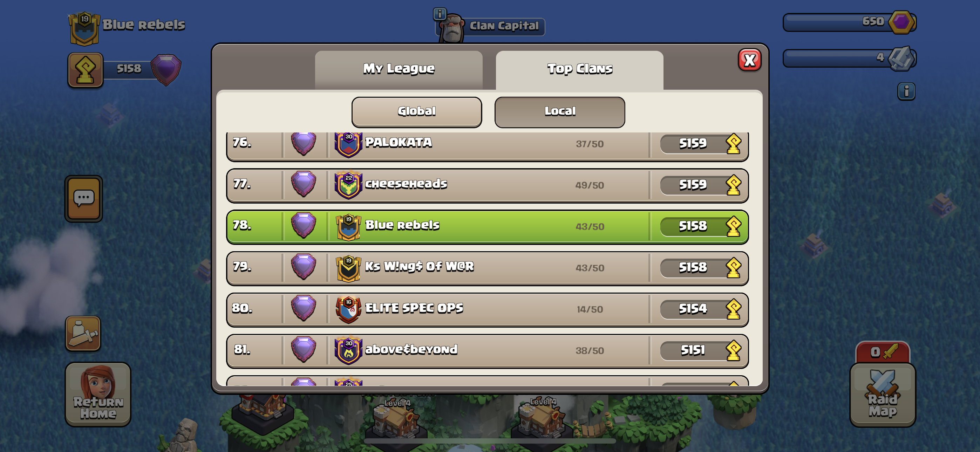Switch to the Top Clans tab
The width and height of the screenshot is (980, 452).
pos(579,70)
